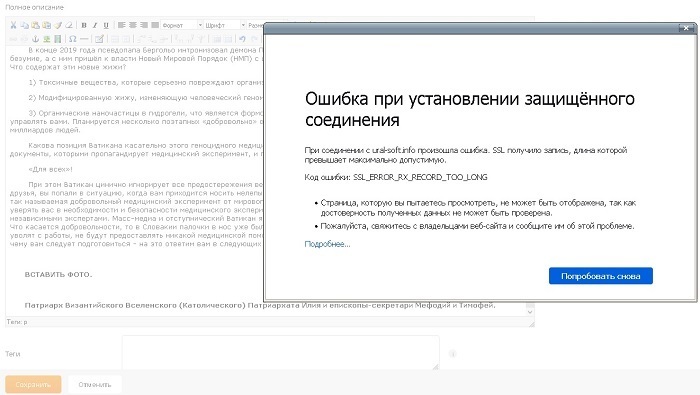Click the Патриарх Византийского signature line in editor
This screenshot has height=395, width=700.
tap(260, 305)
